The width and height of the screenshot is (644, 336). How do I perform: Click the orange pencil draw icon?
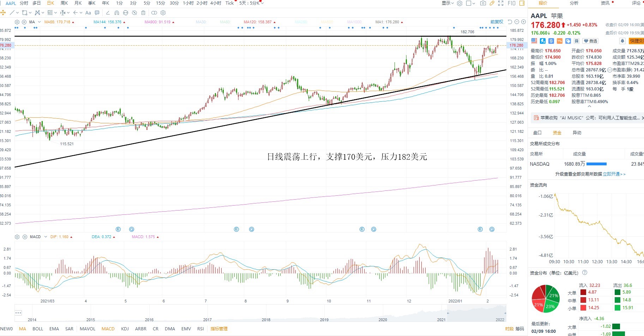(x=492, y=3)
